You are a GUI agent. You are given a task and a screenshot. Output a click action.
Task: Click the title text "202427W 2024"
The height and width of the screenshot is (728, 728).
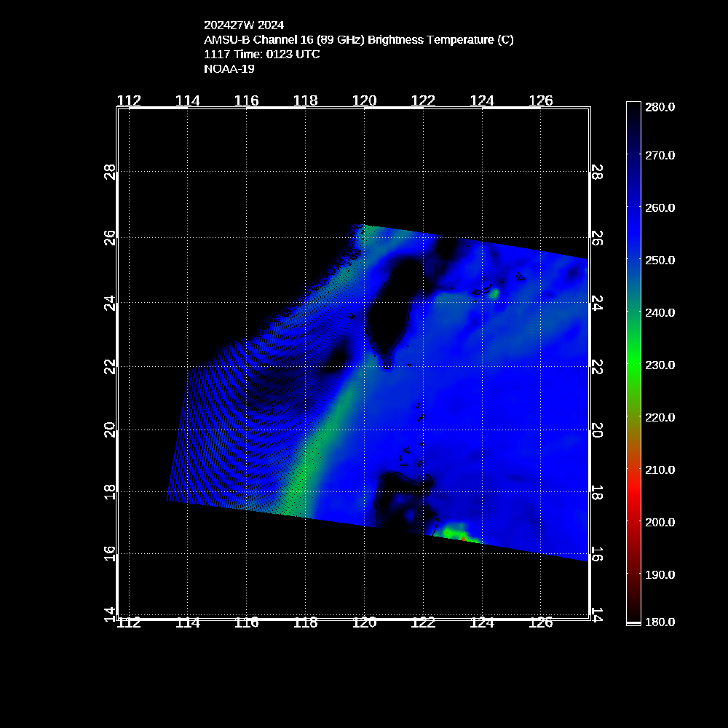(244, 25)
